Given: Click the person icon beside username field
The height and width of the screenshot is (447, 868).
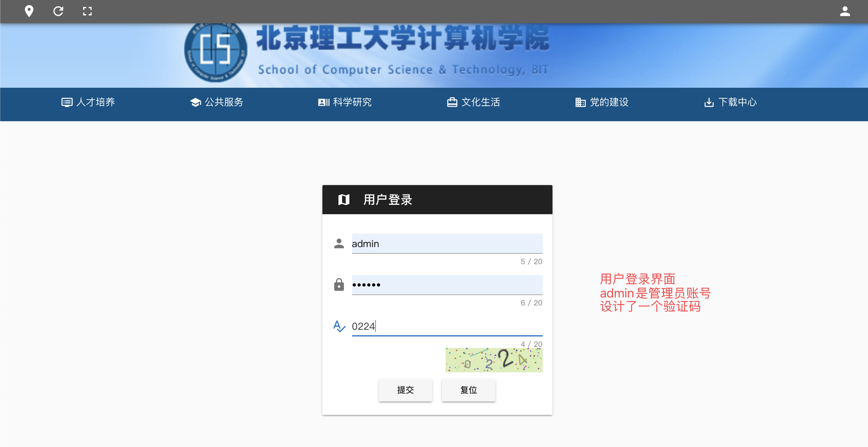Looking at the screenshot, I should click(339, 244).
